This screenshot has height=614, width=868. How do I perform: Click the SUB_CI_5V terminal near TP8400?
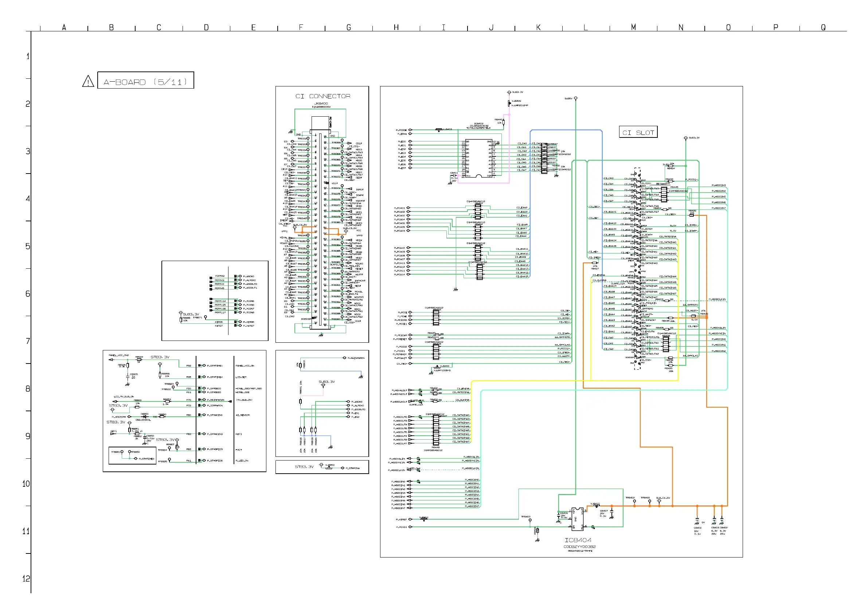point(659,501)
